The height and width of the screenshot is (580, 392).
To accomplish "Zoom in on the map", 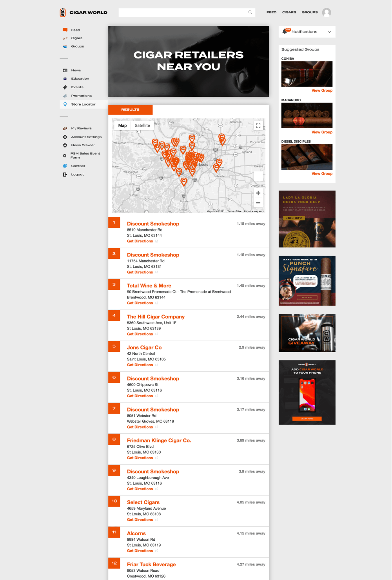I will [258, 193].
